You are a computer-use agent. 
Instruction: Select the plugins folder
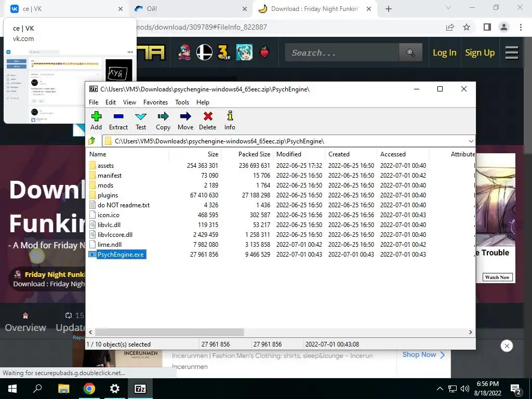pos(108,195)
